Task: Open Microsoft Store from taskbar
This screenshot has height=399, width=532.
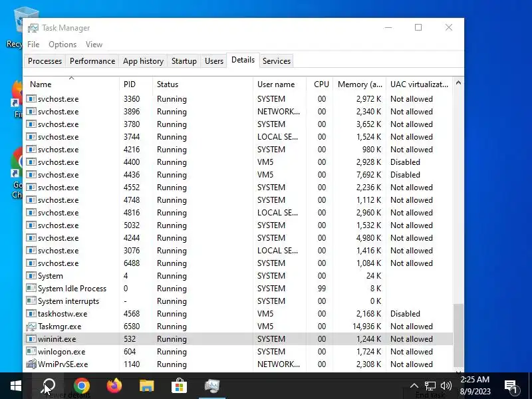Action: click(x=179, y=386)
